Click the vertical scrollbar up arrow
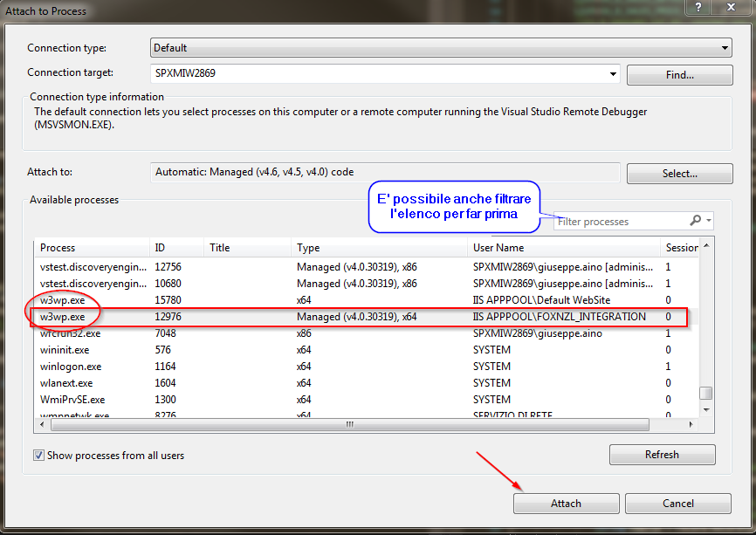This screenshot has width=756, height=535. tap(706, 247)
